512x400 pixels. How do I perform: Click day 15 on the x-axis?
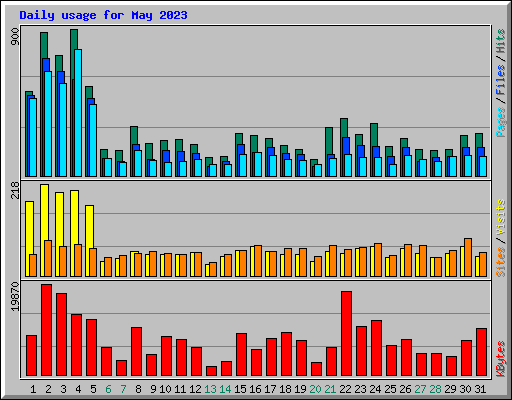(240, 389)
